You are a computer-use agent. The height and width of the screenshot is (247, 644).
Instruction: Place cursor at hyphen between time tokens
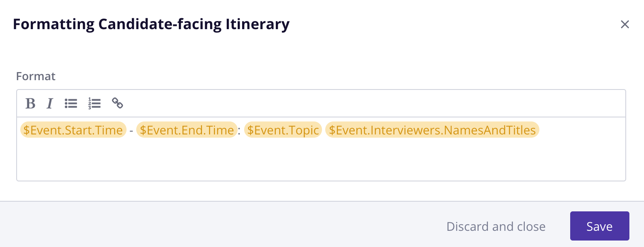click(x=131, y=130)
